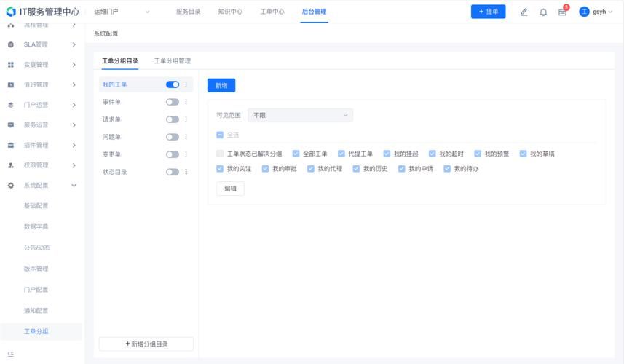This screenshot has height=364, width=624.
Task: Select 请求单 in the group list
Action: point(112,119)
